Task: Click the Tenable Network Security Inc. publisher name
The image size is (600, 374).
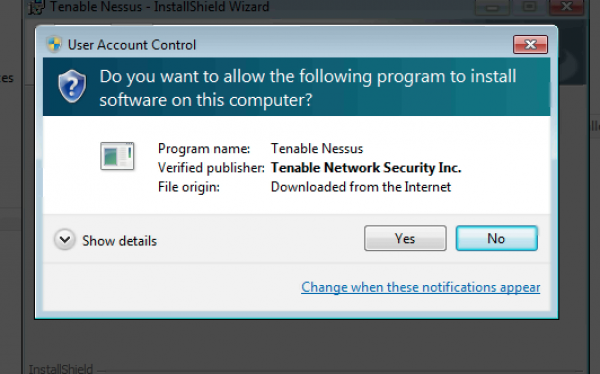Action: (x=366, y=168)
